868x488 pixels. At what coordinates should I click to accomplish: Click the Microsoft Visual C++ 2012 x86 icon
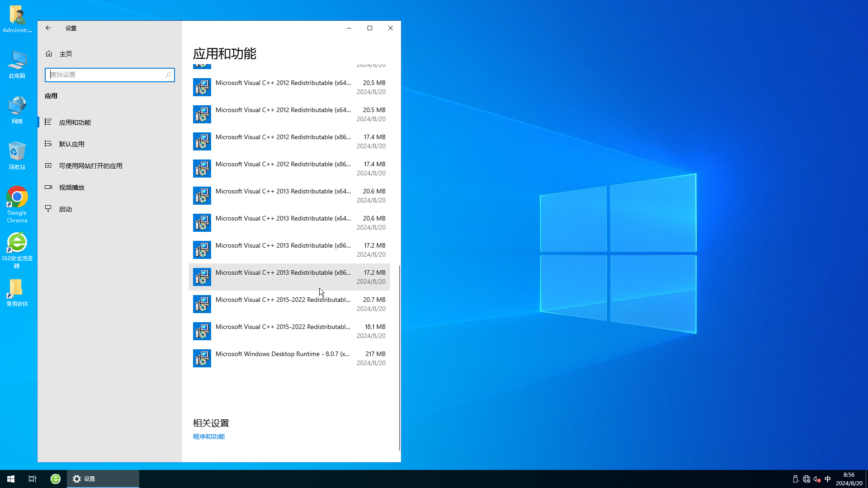202,141
